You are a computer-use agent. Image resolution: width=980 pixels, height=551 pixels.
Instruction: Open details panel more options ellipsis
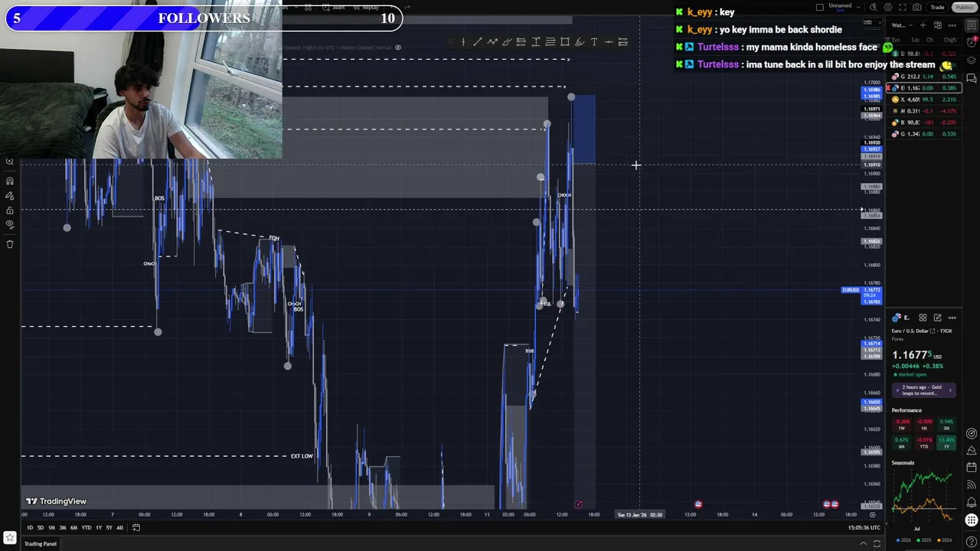pyautogui.click(x=952, y=318)
